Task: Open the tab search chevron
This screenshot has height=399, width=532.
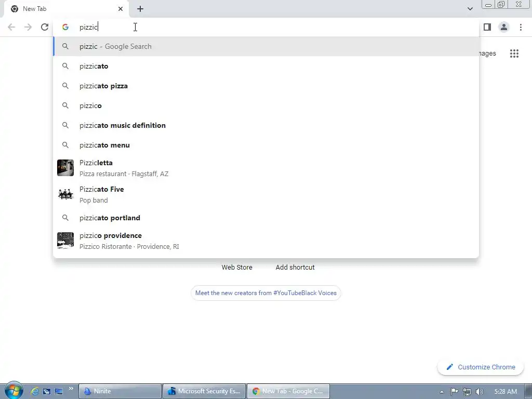Action: coord(470,9)
